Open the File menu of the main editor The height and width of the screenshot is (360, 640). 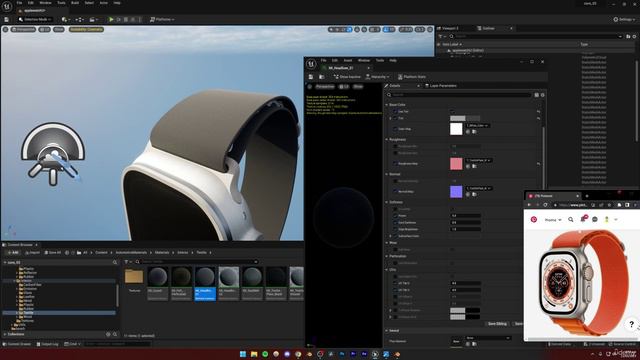(x=19, y=2)
